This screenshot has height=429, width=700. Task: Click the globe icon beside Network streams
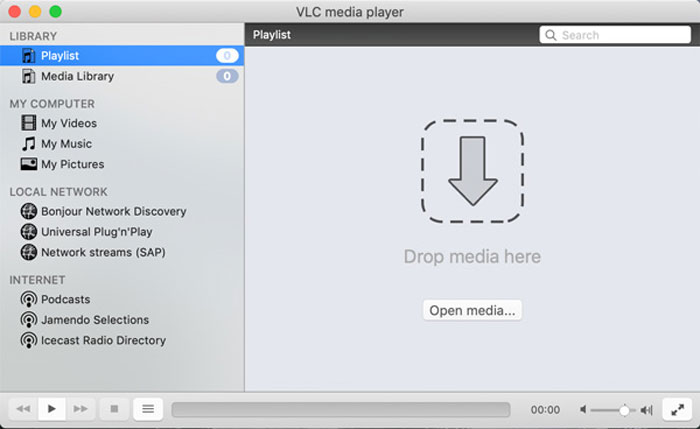(x=29, y=252)
